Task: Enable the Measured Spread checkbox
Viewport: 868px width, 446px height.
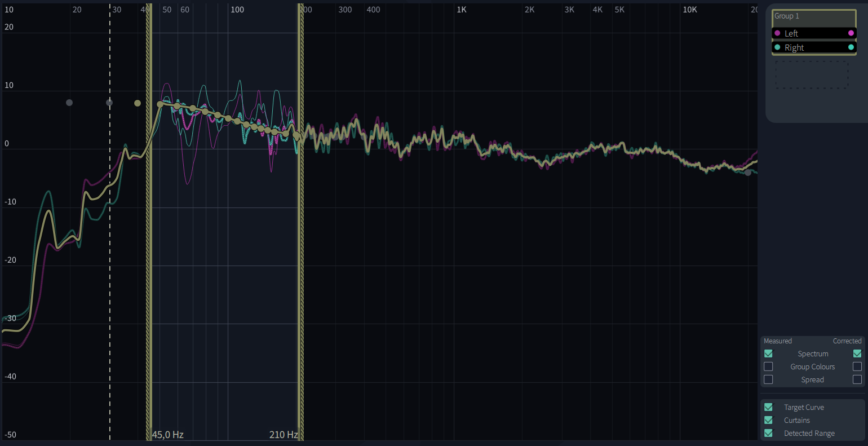Action: point(768,379)
